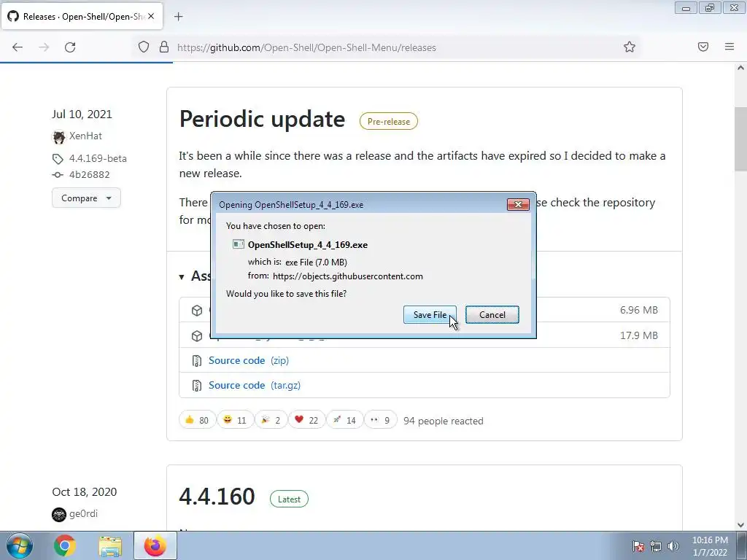The width and height of the screenshot is (747, 560).
Task: Cancel the download dialog
Action: (x=492, y=315)
